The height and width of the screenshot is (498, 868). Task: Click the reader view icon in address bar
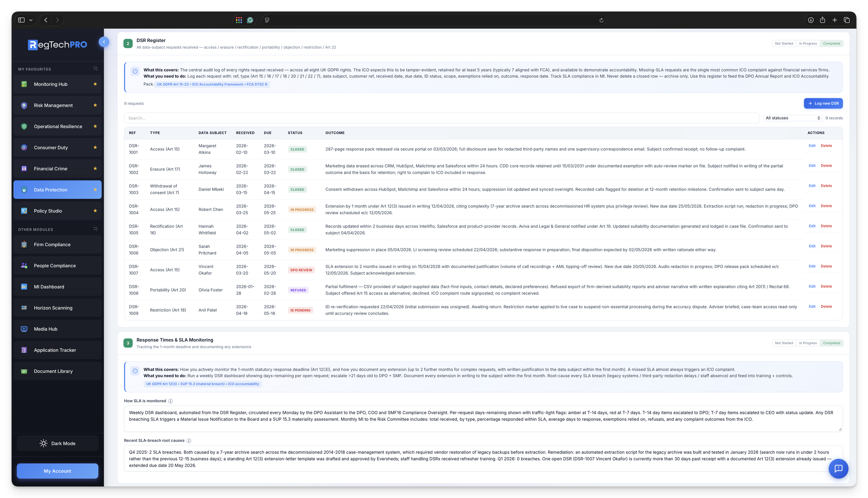[267, 20]
